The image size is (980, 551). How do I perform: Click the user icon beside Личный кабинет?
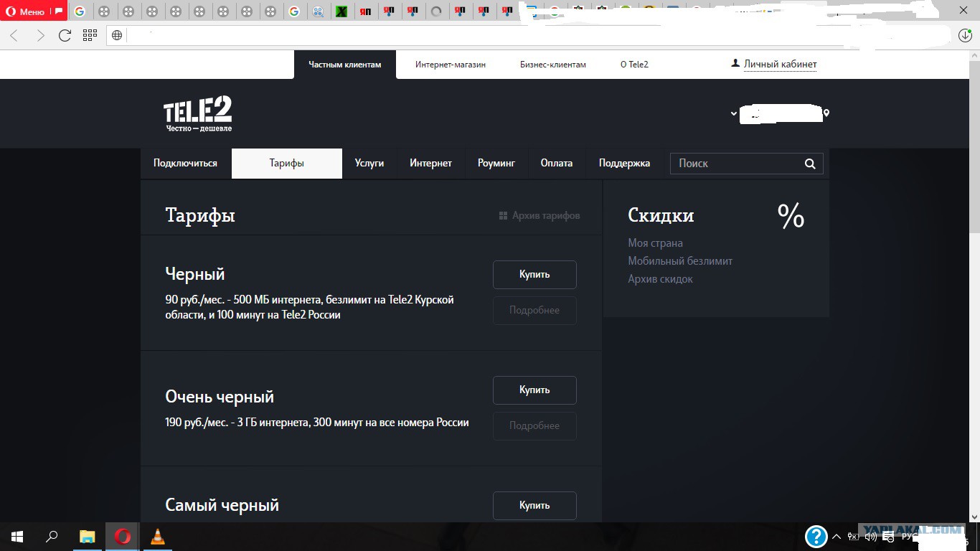click(x=735, y=64)
